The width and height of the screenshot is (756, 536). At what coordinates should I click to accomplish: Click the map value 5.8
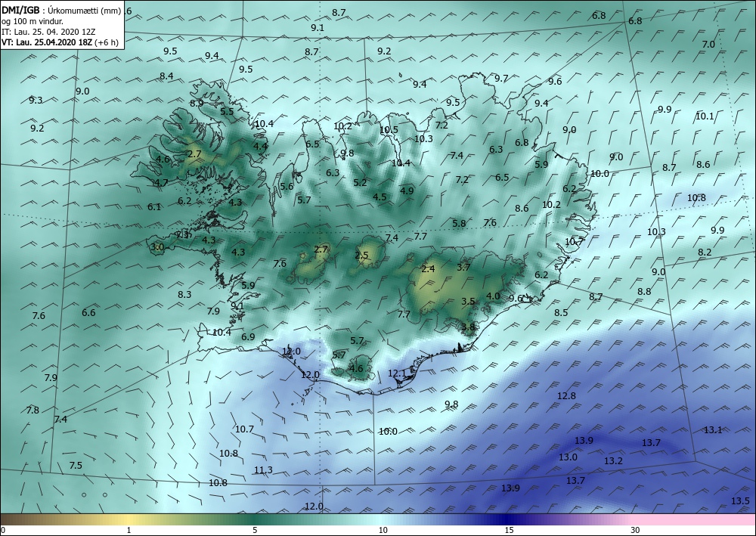(x=460, y=223)
